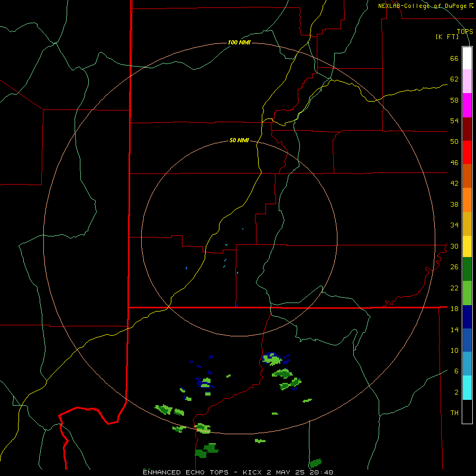Select the medium blue legend swatch
The height and width of the screenshot is (476, 476).
pos(467,340)
